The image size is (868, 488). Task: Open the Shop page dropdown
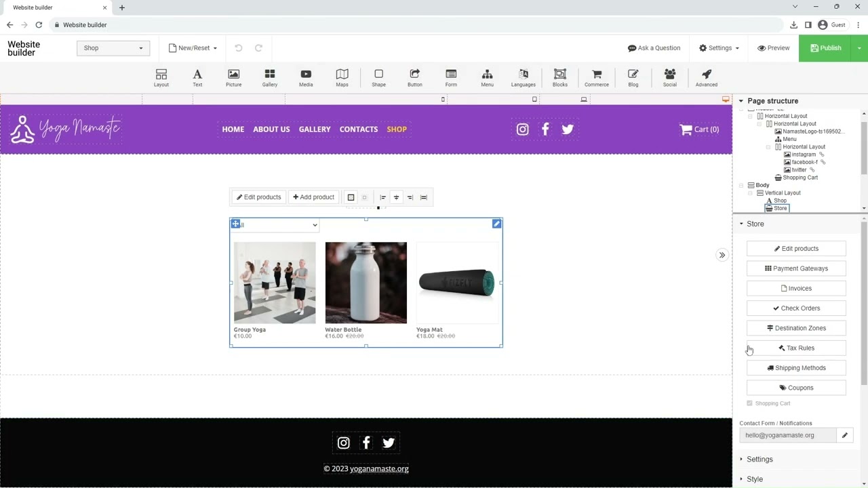coord(113,48)
